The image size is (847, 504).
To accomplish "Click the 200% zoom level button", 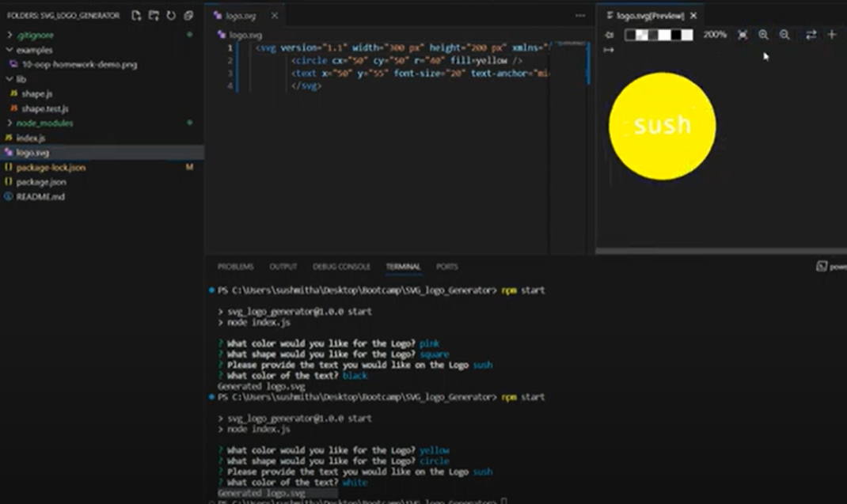I will [x=713, y=35].
